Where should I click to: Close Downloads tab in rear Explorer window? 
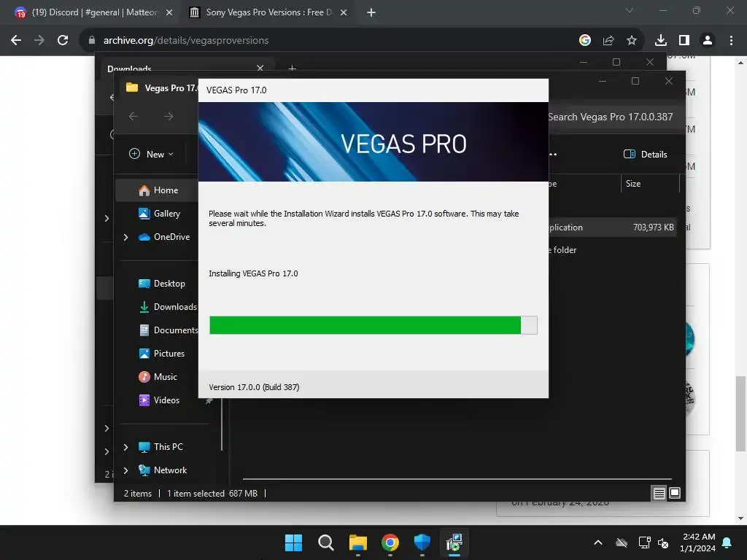coord(260,68)
